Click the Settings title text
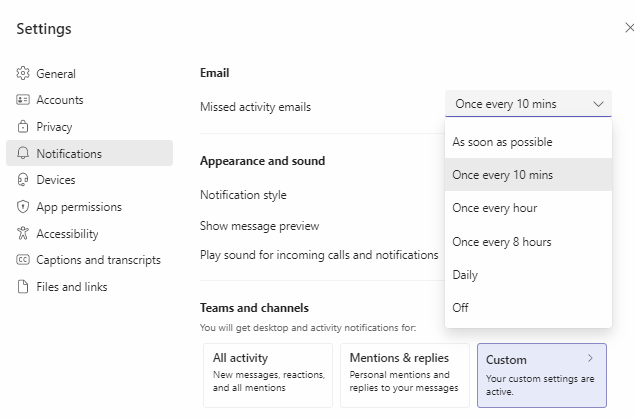The image size is (634, 419). [44, 29]
